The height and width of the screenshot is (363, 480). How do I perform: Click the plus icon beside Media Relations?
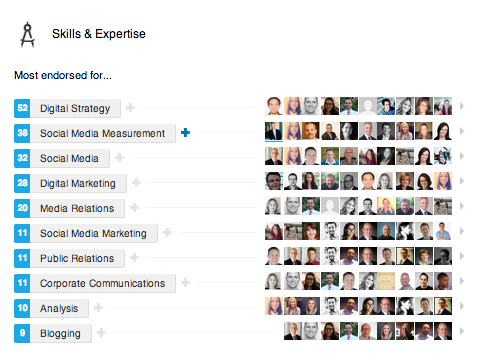(x=134, y=208)
